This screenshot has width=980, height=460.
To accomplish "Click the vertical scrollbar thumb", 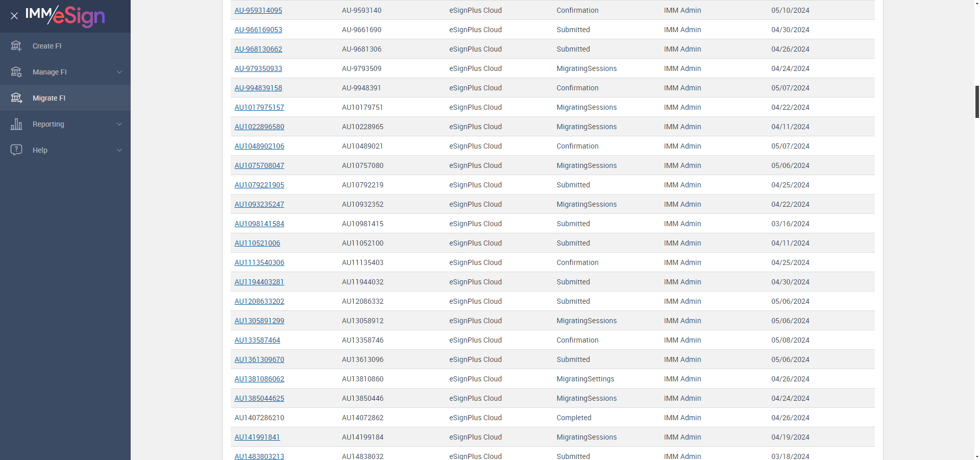I will 977,102.
